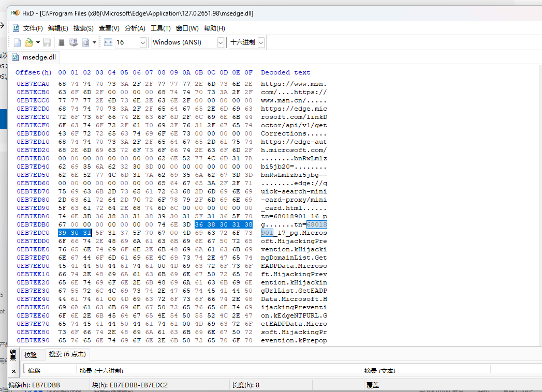The height and width of the screenshot is (392, 542).
Task: Click decoded text 'https://www.msn.'
Action: (x=294, y=84)
